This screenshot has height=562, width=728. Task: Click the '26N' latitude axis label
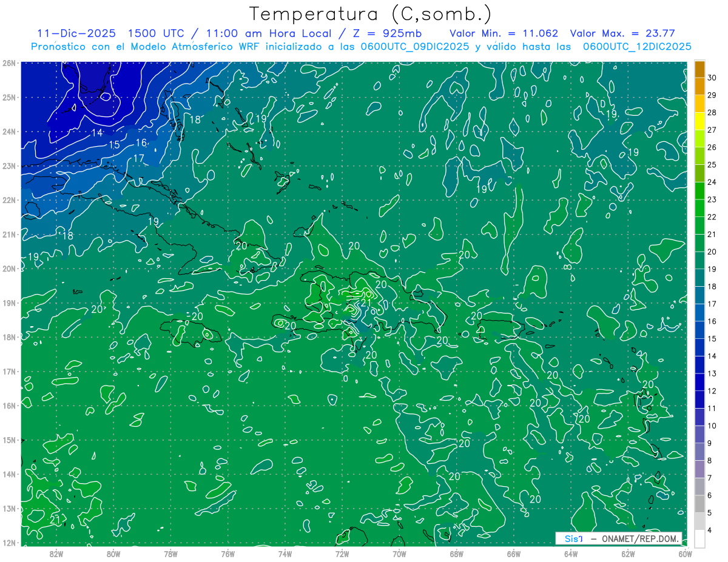click(x=8, y=63)
